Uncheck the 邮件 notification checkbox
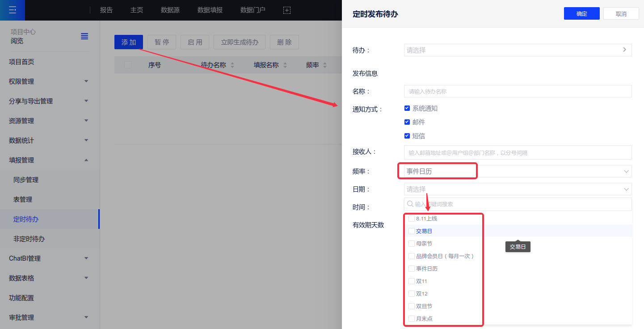 pyautogui.click(x=407, y=122)
